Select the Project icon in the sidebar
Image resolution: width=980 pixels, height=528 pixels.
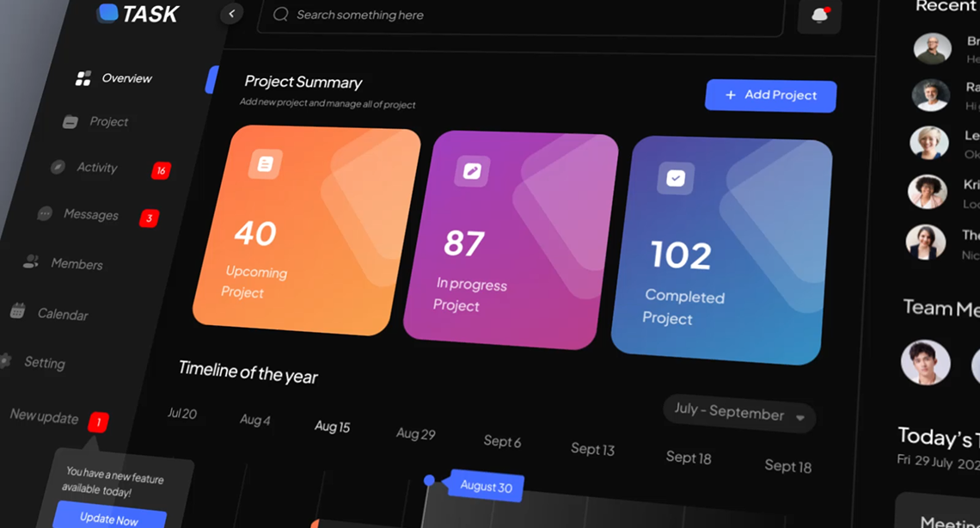pyautogui.click(x=70, y=121)
